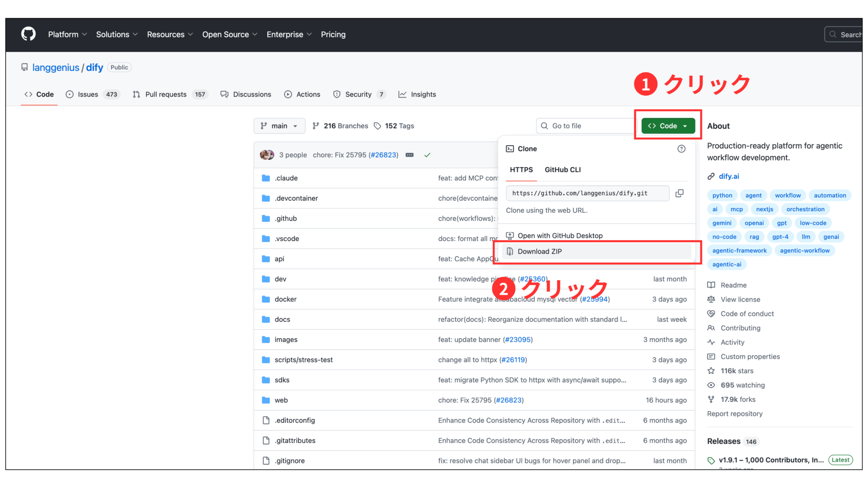The image size is (868, 488).
Task: Open the Clone help question mark
Action: coord(681,149)
